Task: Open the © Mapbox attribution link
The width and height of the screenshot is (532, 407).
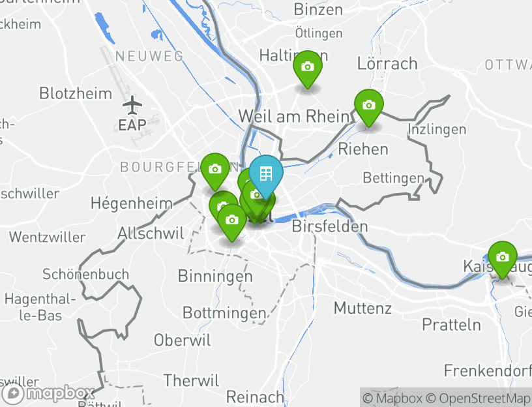Action: point(392,398)
